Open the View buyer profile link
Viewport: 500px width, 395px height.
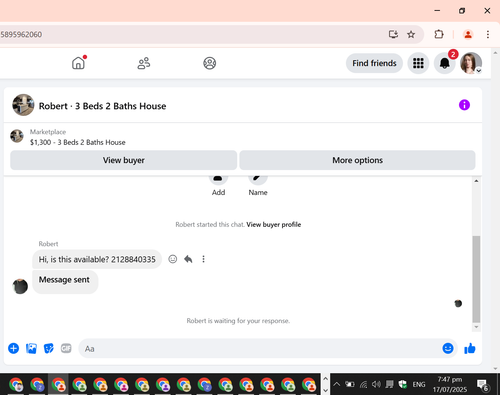(274, 225)
